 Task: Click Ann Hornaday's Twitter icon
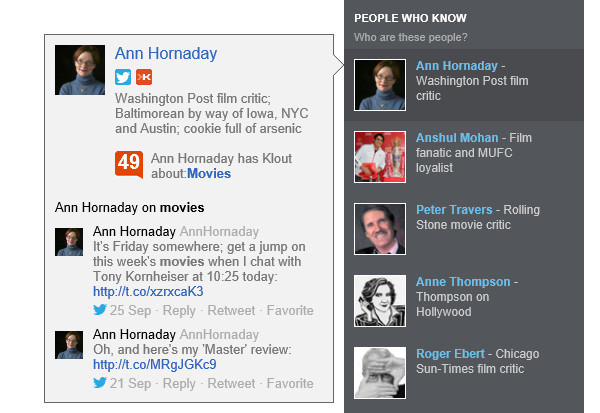click(123, 78)
